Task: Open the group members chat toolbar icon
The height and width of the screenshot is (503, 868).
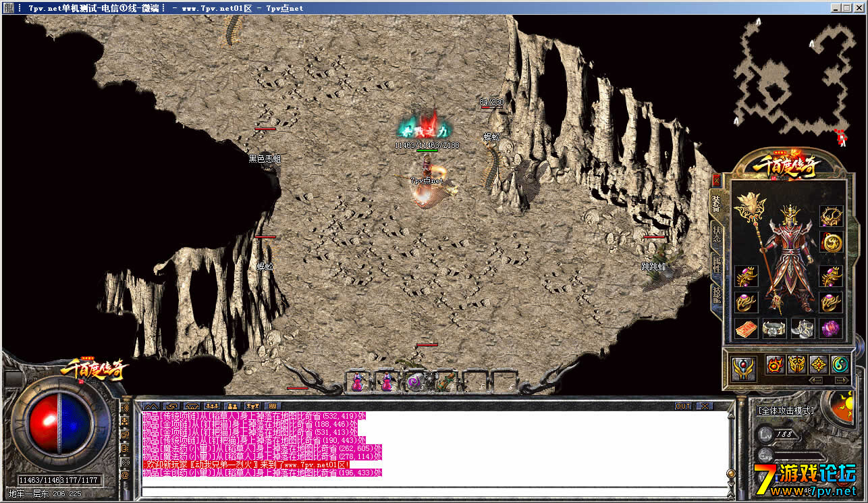Action: 212,406
